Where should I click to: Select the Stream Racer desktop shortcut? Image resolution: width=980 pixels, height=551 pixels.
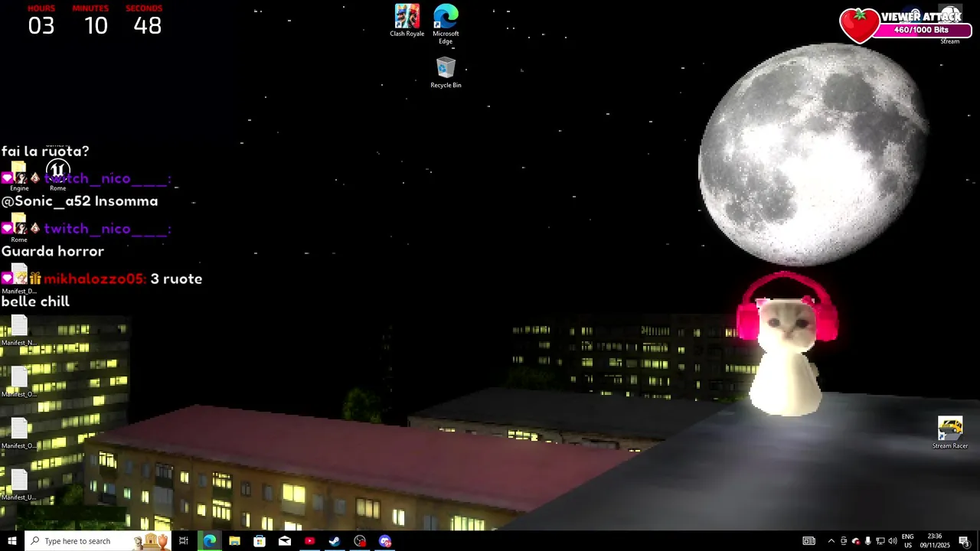pyautogui.click(x=950, y=432)
